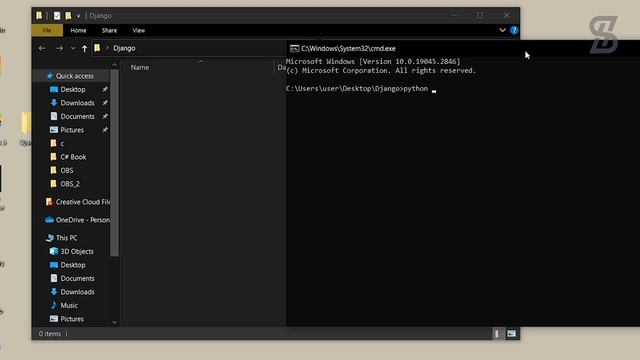
Task: Click the folder icon in address bar
Action: pyautogui.click(x=97, y=48)
